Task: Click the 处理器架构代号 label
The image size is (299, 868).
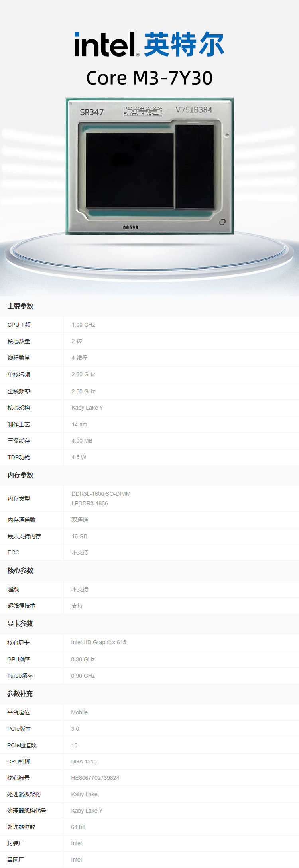Action: click(27, 811)
